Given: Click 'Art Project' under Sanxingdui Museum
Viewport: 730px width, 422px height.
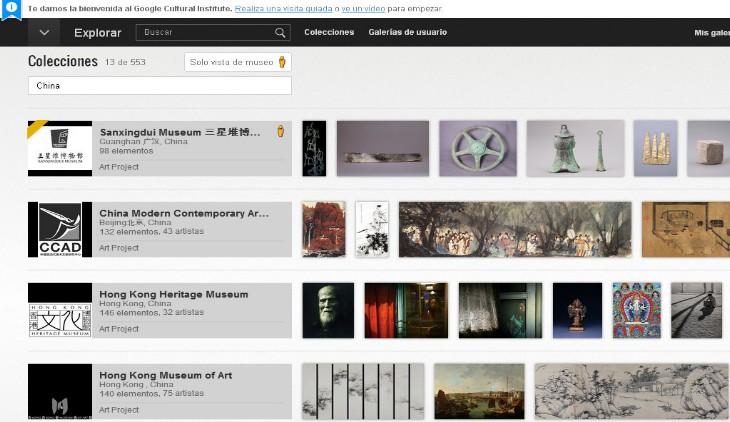Looking at the screenshot, I should pos(119,167).
